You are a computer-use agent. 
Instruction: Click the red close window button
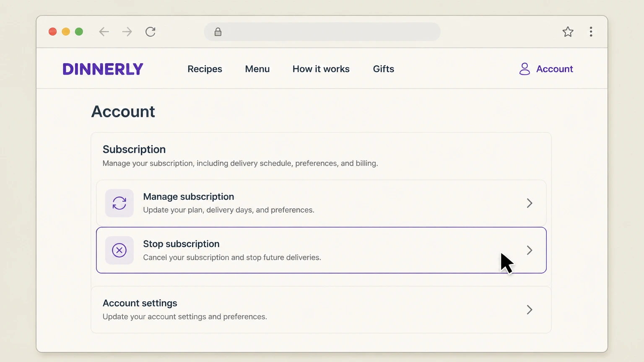52,32
